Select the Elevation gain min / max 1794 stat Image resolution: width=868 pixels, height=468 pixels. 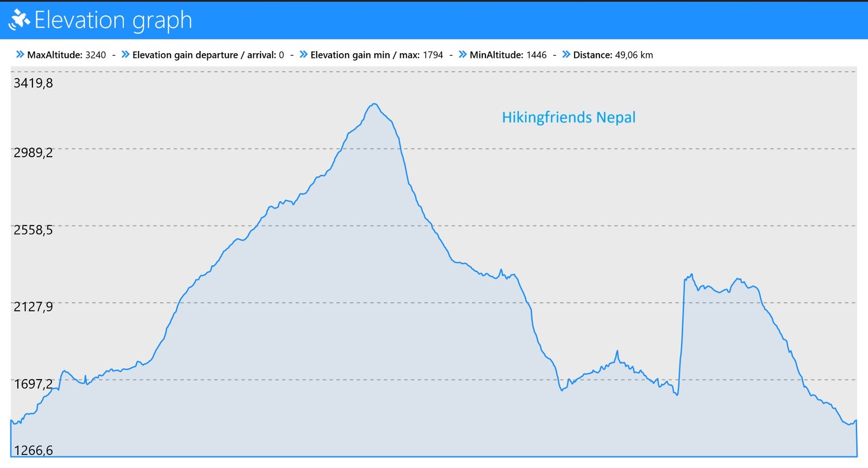(376, 55)
